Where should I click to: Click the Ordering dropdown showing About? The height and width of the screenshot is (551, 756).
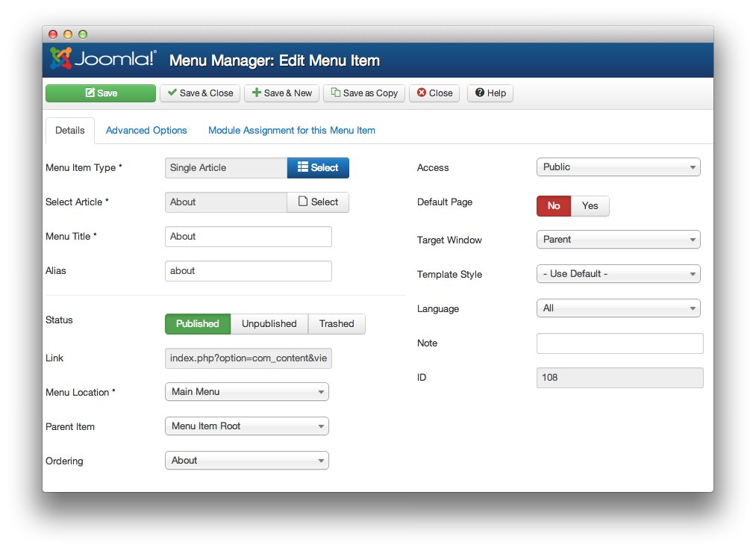[x=246, y=460]
